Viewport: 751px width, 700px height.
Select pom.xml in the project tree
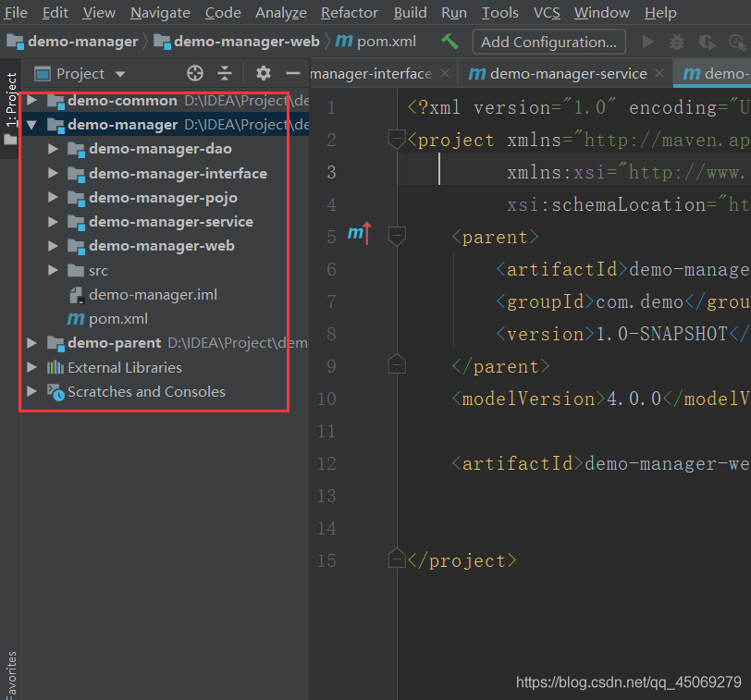(x=117, y=319)
